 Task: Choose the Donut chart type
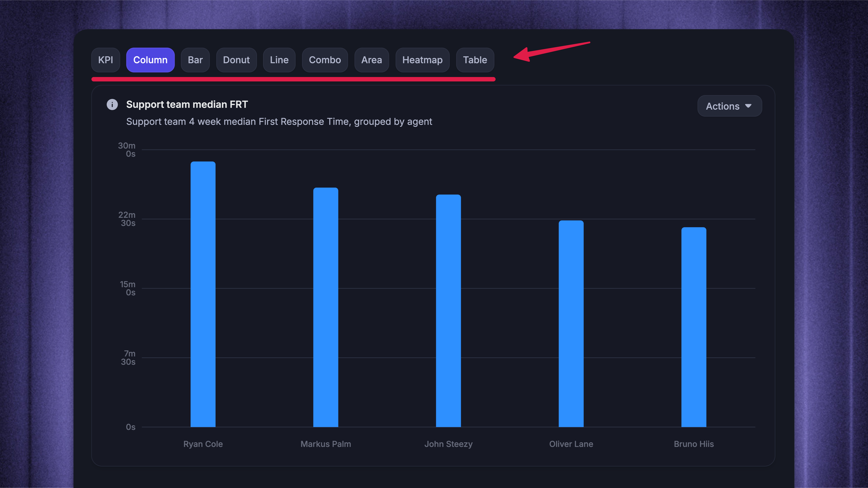[x=236, y=60]
